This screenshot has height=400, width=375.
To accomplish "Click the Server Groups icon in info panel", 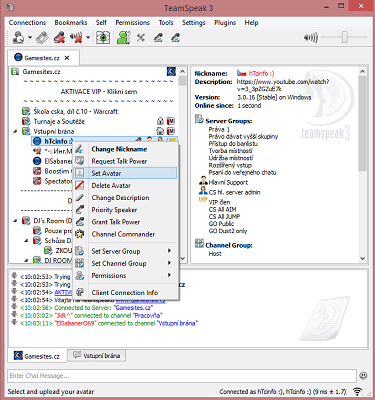I will click(199, 119).
